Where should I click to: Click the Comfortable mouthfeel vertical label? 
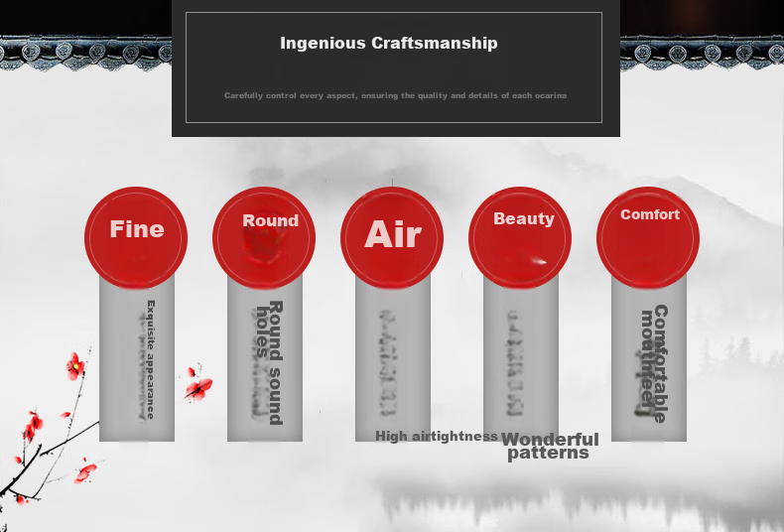655,363
